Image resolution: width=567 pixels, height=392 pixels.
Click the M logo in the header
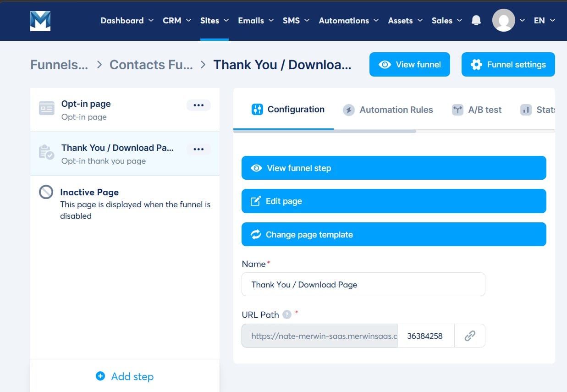coord(40,21)
